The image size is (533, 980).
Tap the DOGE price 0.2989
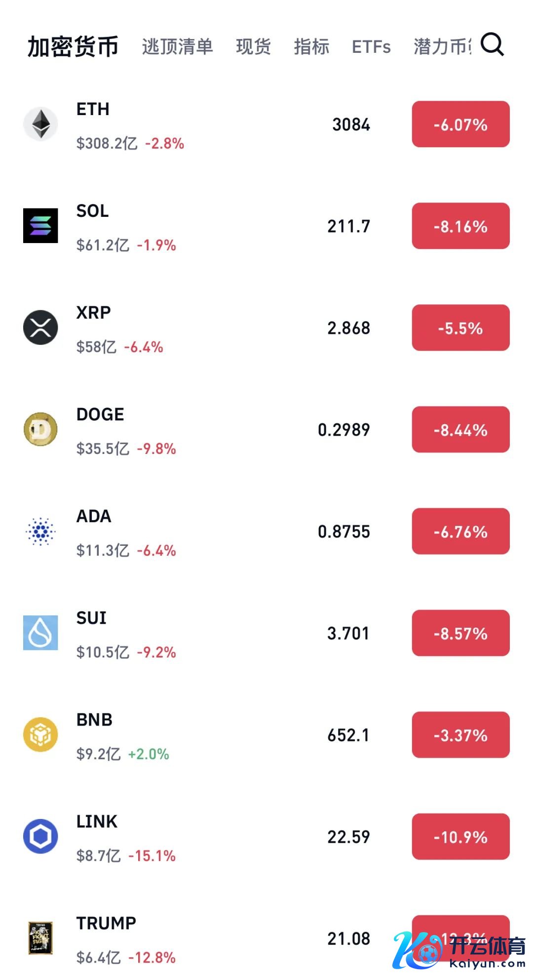(x=343, y=430)
